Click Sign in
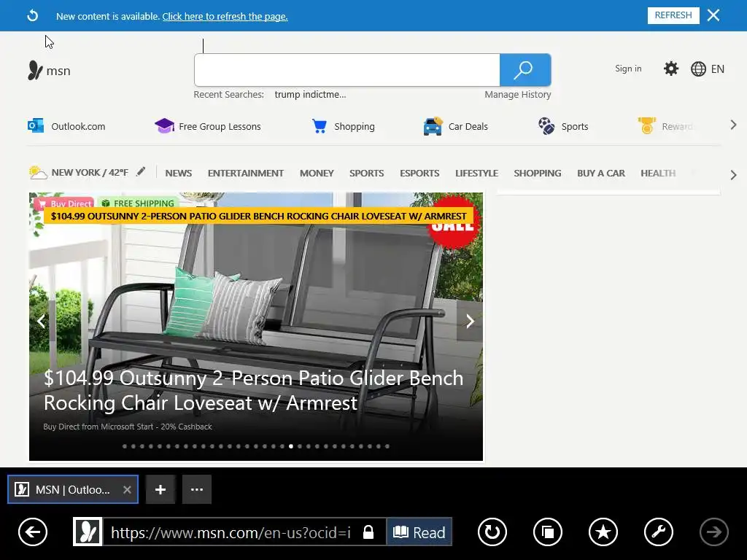This screenshot has height=560, width=747. coord(628,69)
